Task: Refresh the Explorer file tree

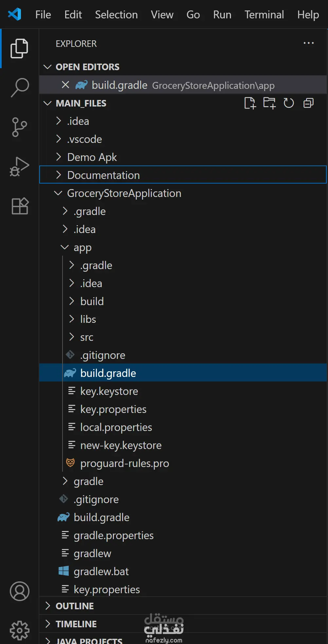Action: pyautogui.click(x=289, y=103)
